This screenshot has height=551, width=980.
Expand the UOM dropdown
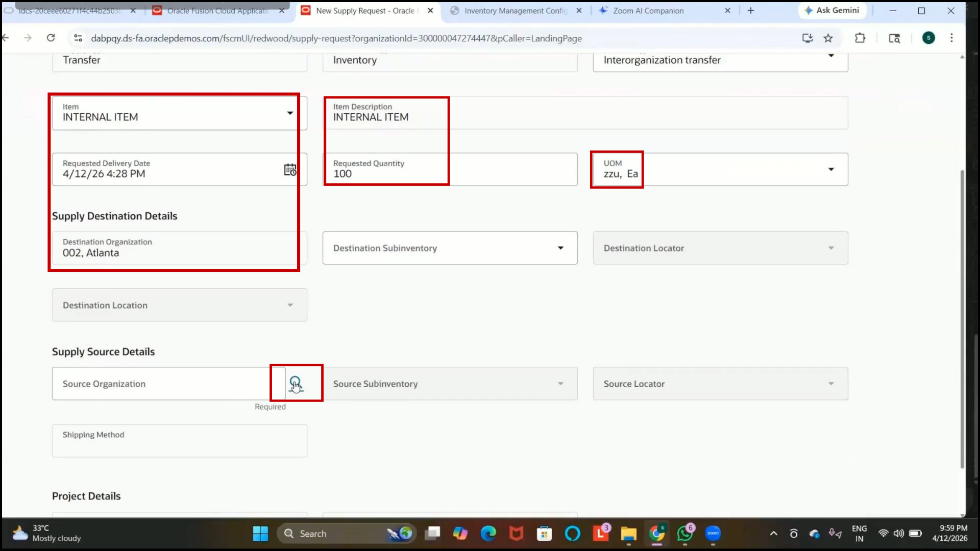(831, 169)
